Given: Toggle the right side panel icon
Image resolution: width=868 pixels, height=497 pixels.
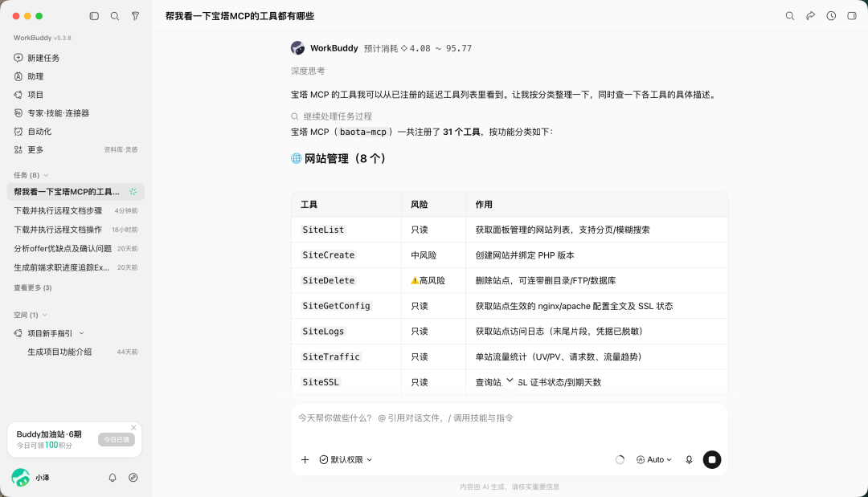Looking at the screenshot, I should 851,16.
